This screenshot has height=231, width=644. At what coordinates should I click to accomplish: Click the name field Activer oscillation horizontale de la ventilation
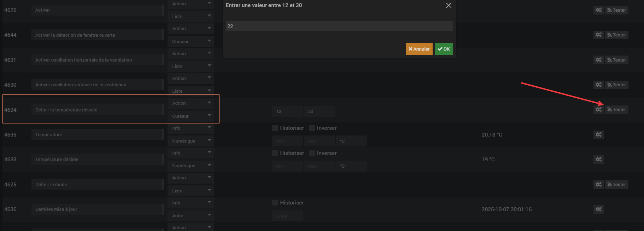click(97, 60)
